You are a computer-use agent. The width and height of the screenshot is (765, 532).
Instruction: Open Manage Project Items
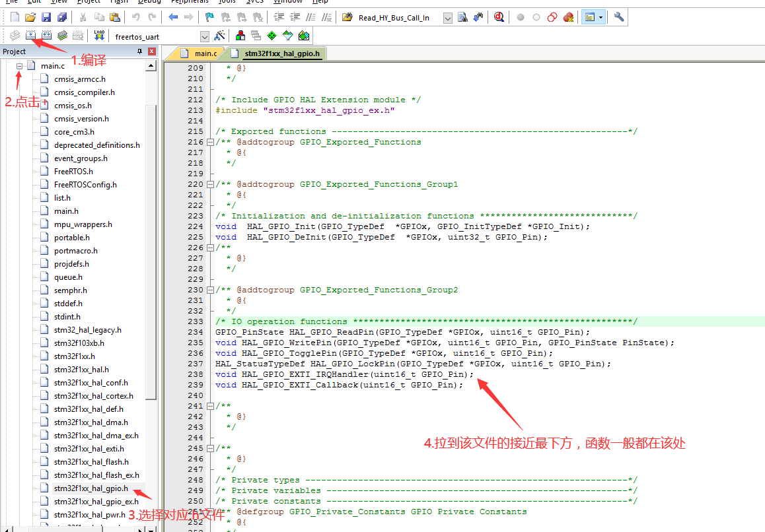(x=240, y=35)
